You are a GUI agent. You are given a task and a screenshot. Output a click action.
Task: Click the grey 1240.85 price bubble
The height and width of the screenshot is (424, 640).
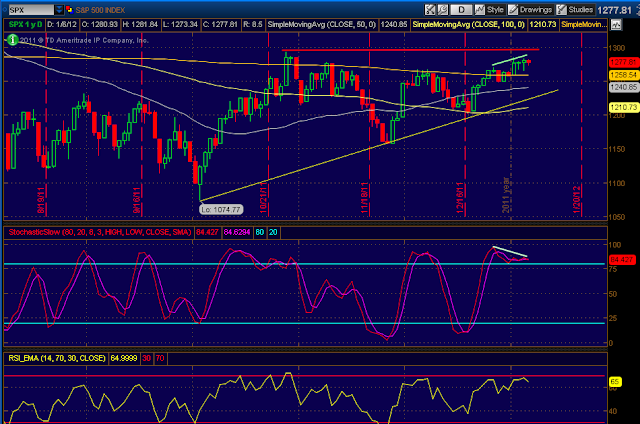[623, 87]
